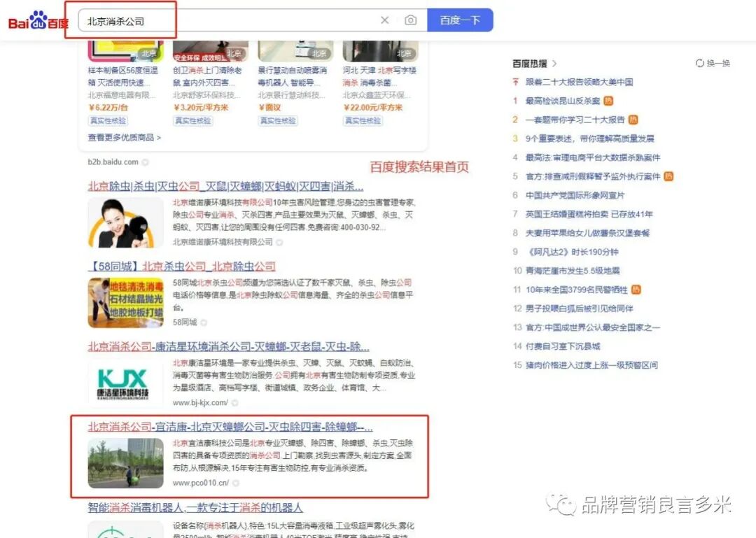
Task: Click price ¥6.22万/台
Action: (108, 108)
